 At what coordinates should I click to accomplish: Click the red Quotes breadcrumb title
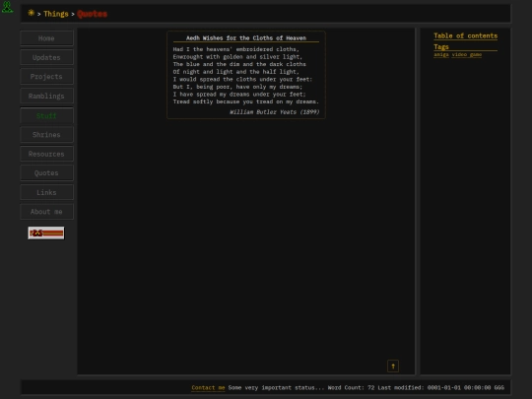coord(92,14)
